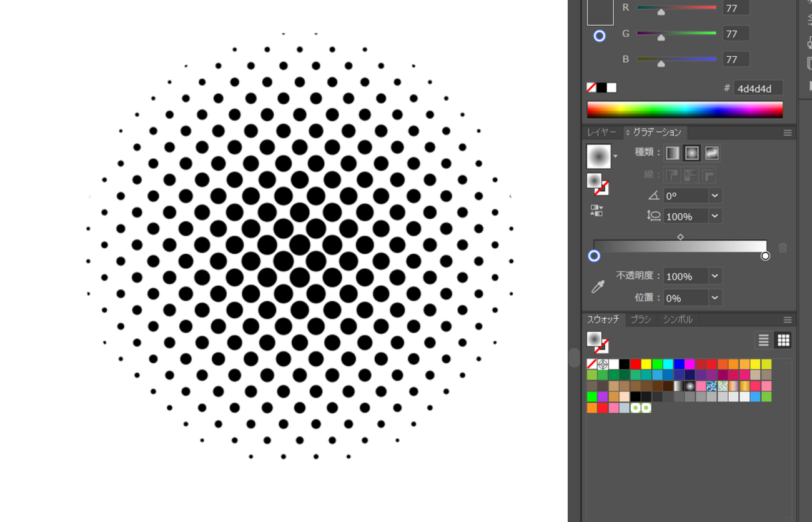
Task: Select the purple swatch in the fourth row
Action: pos(603,397)
